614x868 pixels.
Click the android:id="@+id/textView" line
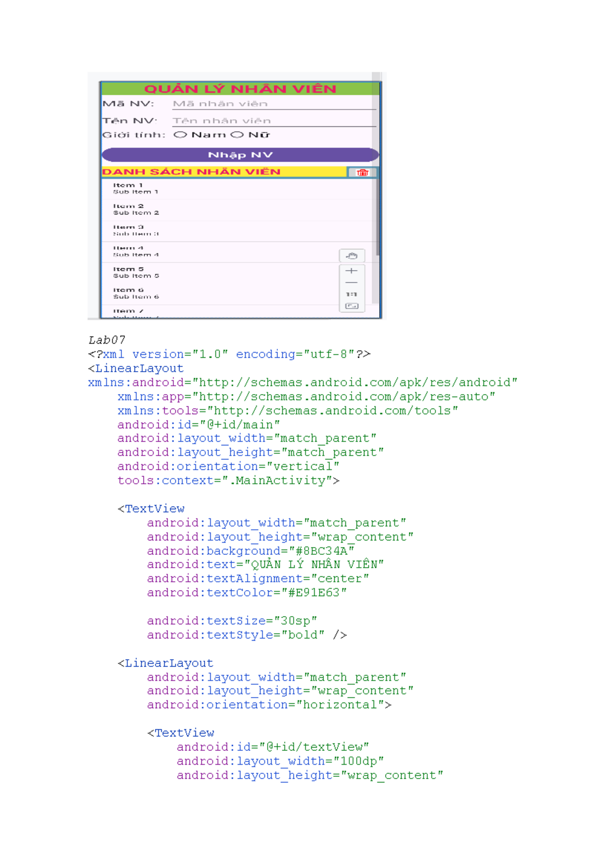click(273, 747)
